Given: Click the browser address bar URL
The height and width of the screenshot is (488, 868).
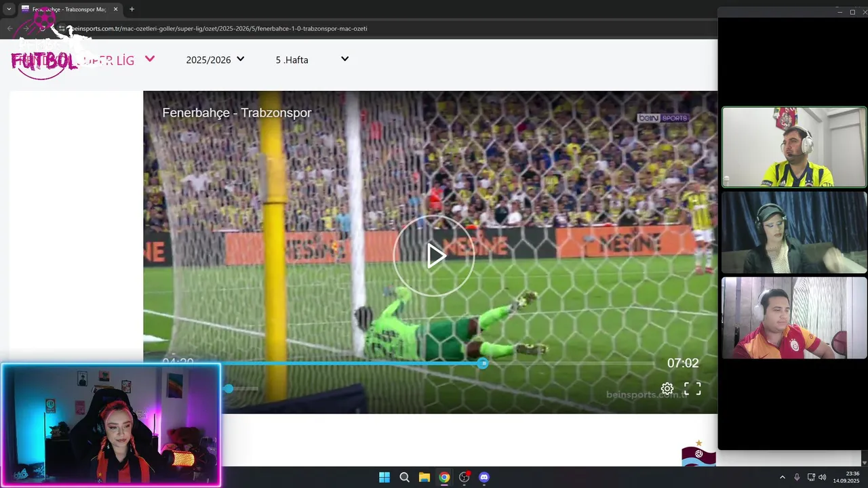Looking at the screenshot, I should pyautogui.click(x=218, y=28).
